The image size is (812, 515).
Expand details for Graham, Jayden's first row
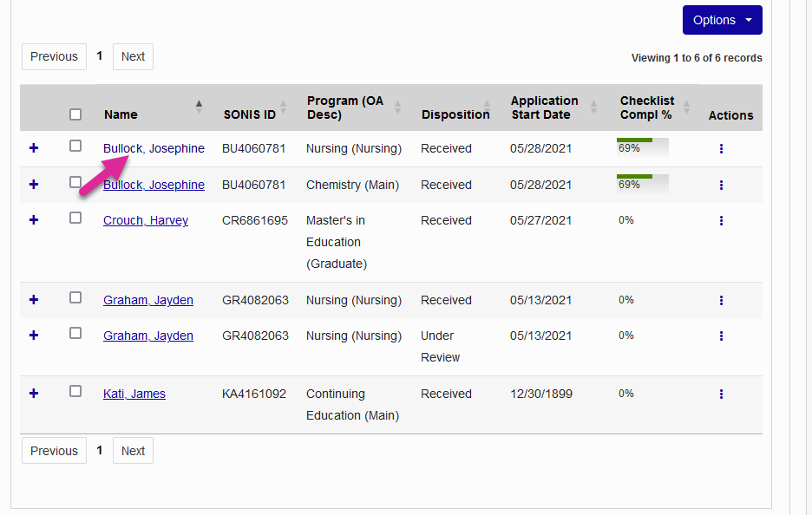tap(33, 298)
